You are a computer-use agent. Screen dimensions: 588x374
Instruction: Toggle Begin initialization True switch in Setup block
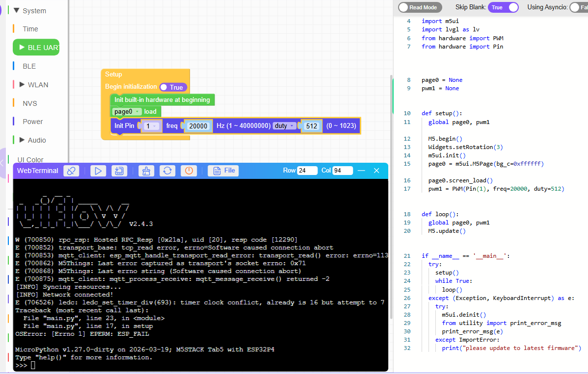click(x=173, y=87)
